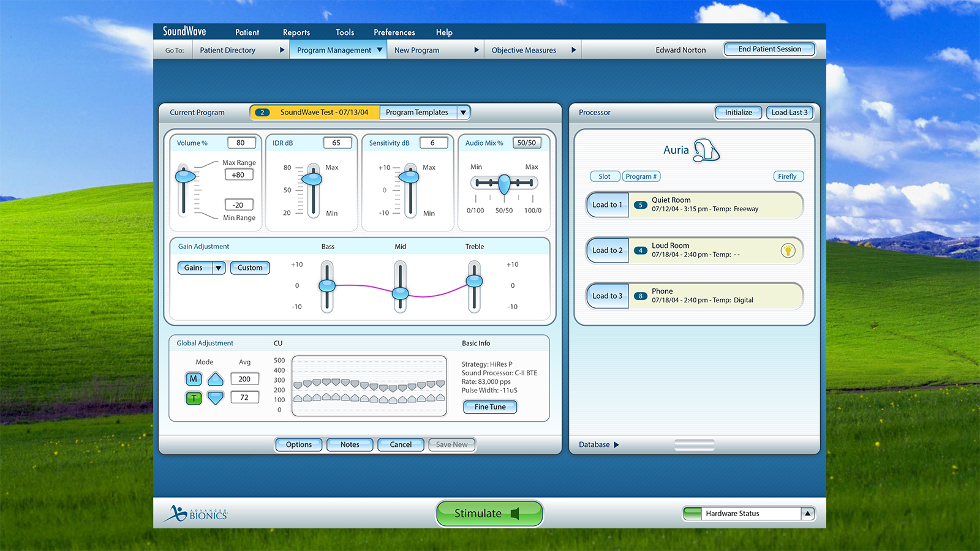980x551 pixels.
Task: Click the Stimulate button
Action: pyautogui.click(x=489, y=514)
